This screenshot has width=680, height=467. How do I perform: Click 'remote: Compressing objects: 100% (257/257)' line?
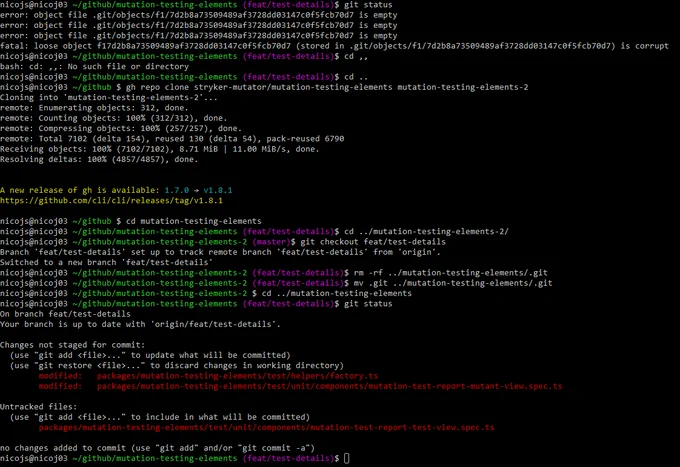pos(121,129)
